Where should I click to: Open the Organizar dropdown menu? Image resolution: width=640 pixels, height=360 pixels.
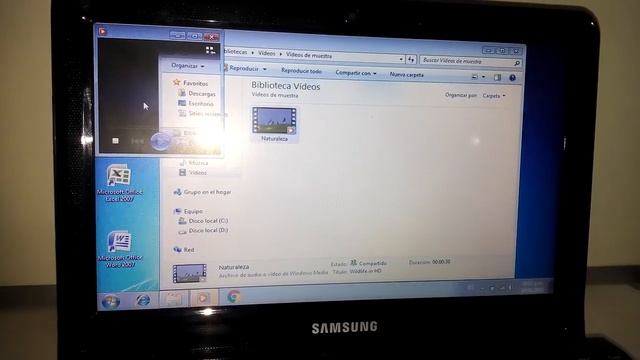pos(188,66)
